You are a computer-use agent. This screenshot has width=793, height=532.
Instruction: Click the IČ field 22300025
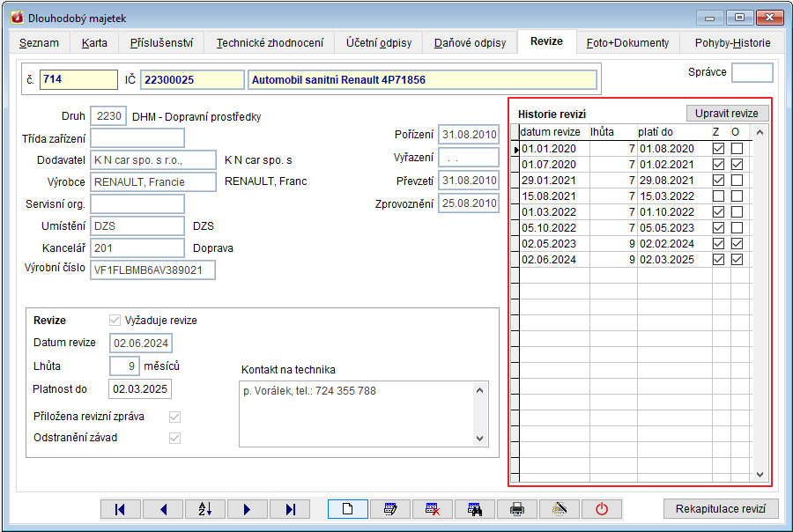192,79
